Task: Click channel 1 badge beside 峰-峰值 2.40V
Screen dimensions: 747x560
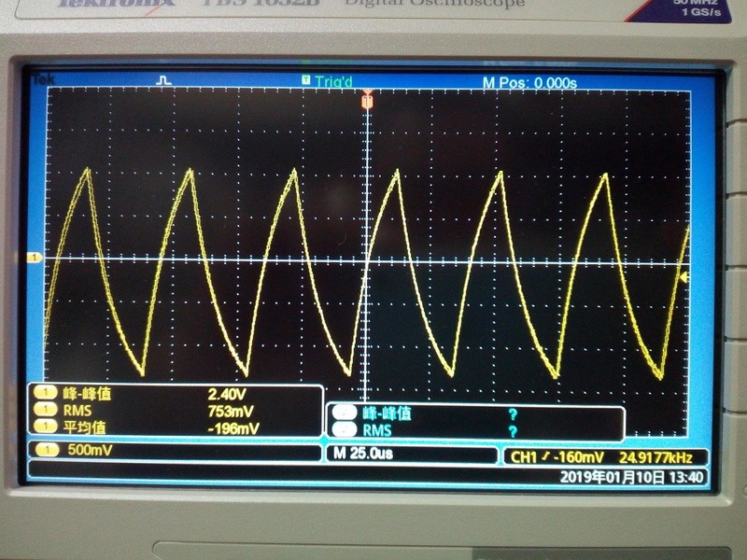Action: point(42,394)
